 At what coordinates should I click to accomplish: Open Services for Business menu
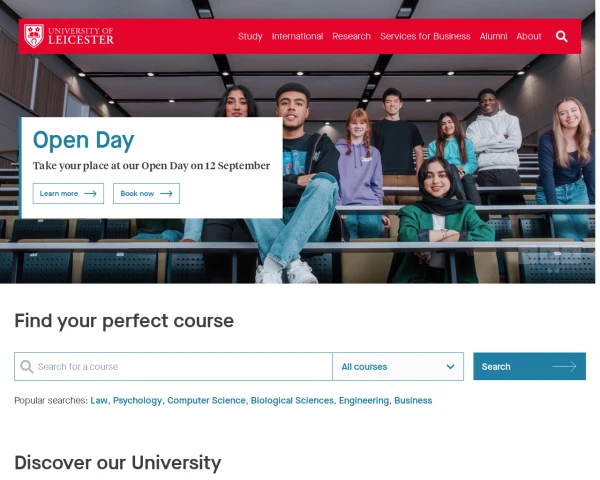(x=425, y=36)
